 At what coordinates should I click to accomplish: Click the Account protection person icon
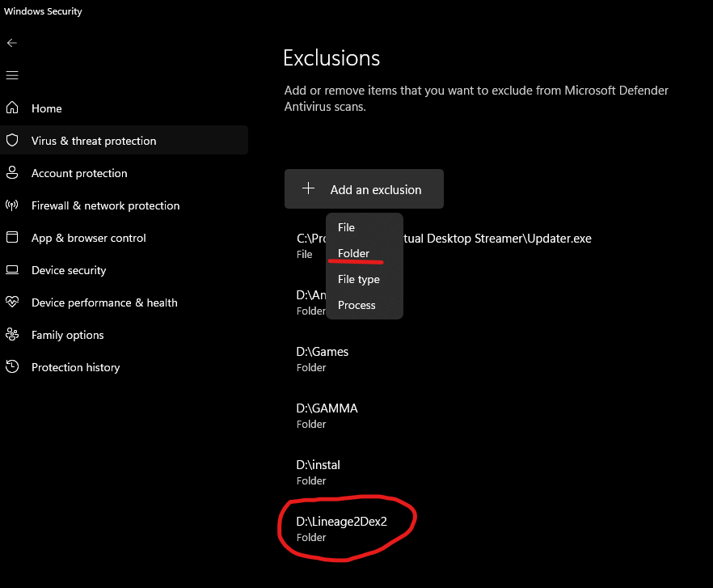coord(12,173)
